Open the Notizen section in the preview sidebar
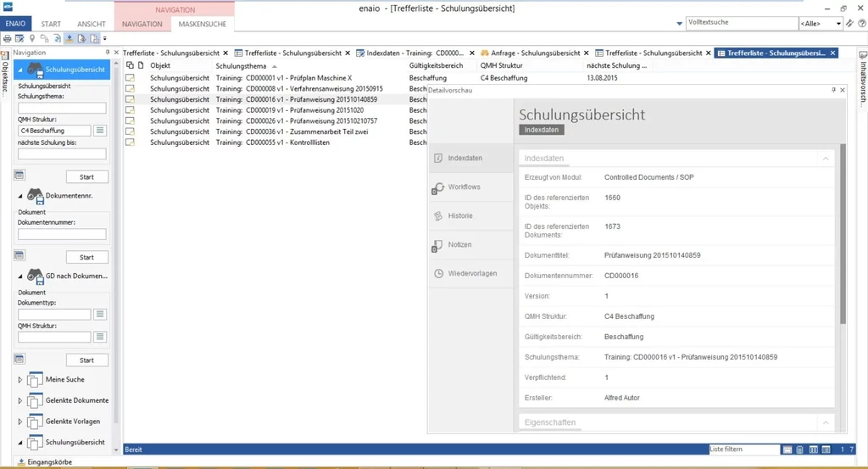Image resolution: width=868 pixels, height=469 pixels. 471,245
